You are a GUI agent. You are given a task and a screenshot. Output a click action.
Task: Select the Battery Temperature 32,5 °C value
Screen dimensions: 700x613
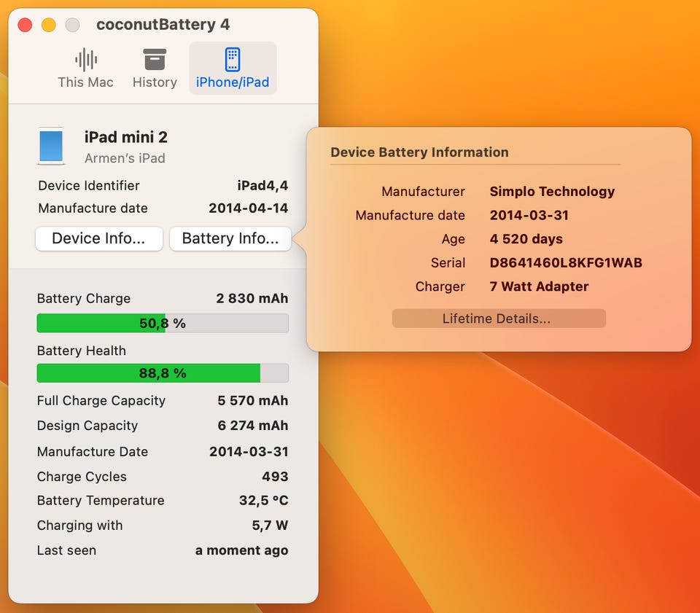tap(264, 501)
